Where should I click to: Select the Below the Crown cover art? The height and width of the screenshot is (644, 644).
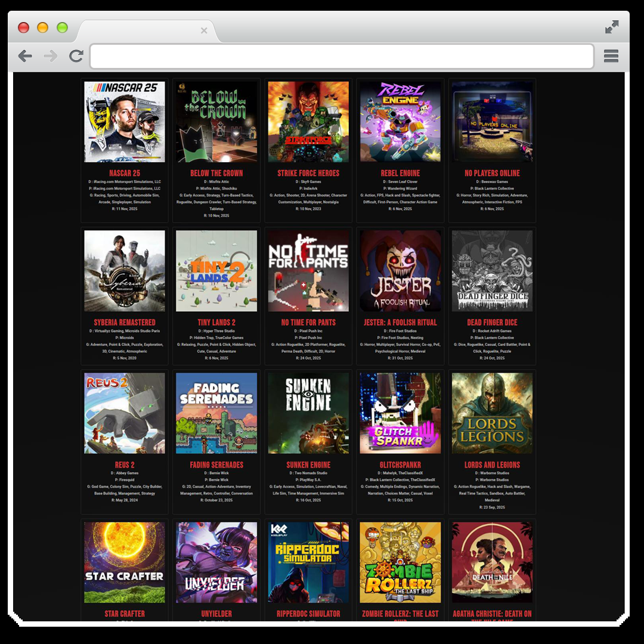tap(216, 122)
